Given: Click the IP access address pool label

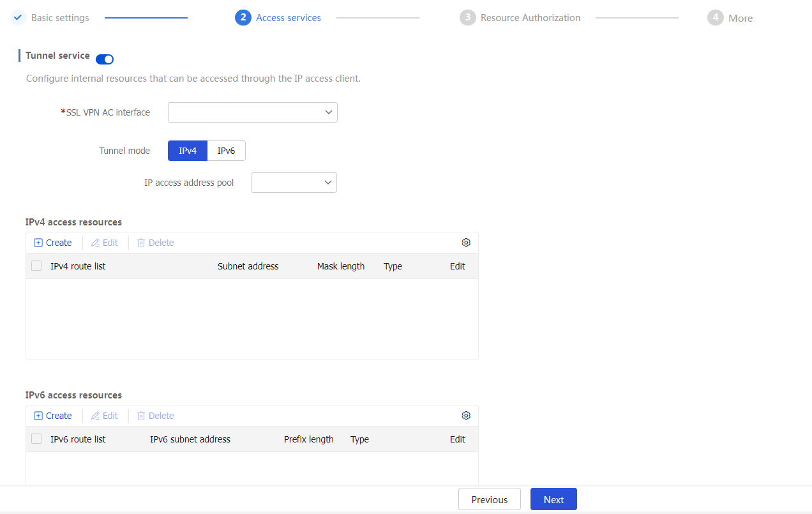Looking at the screenshot, I should pos(189,183).
